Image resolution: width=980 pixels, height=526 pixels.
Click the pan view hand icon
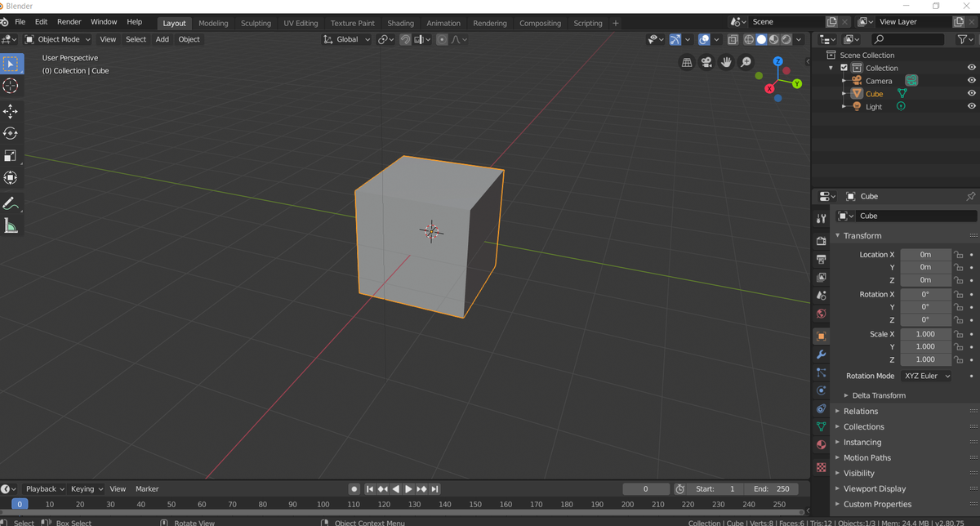coord(726,62)
